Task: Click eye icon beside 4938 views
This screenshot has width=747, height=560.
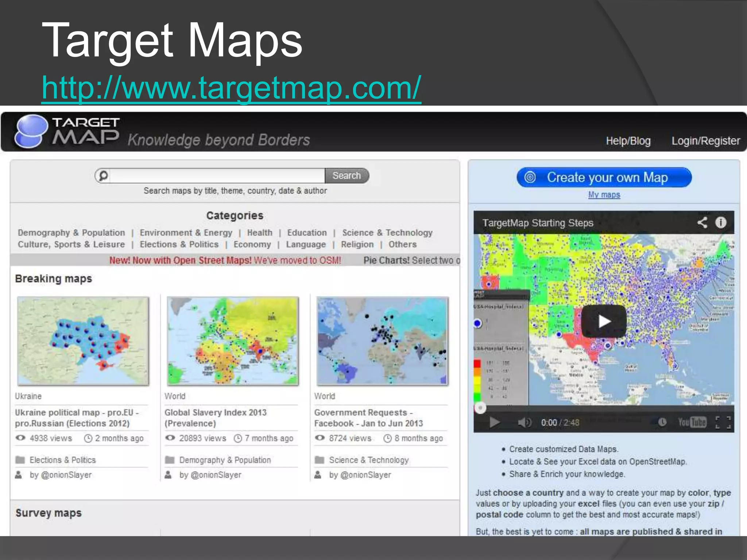Action: [x=20, y=438]
